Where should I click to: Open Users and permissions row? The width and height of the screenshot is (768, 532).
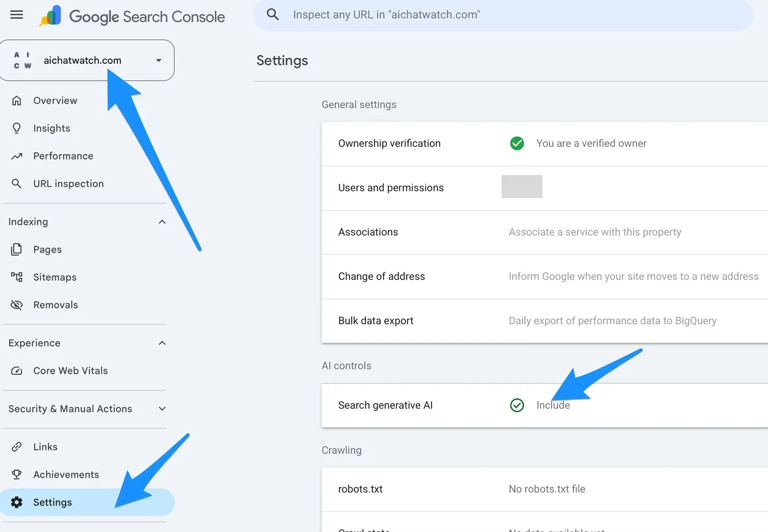[545, 188]
